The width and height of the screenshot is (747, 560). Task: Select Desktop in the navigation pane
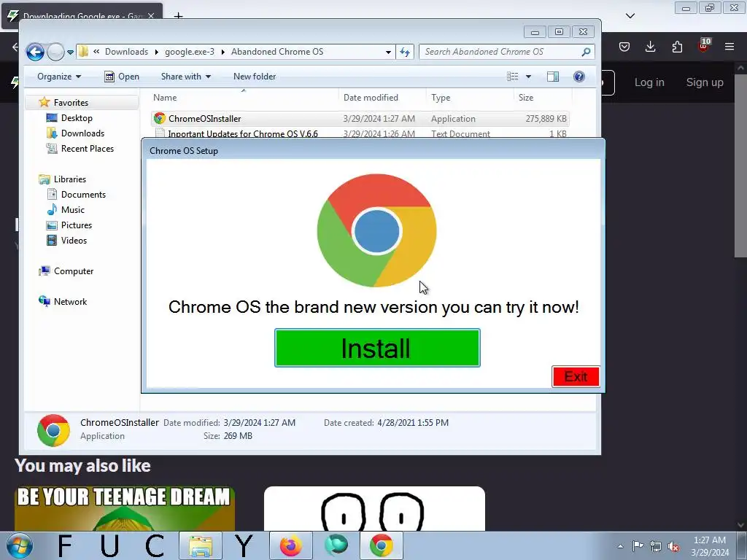coord(77,117)
